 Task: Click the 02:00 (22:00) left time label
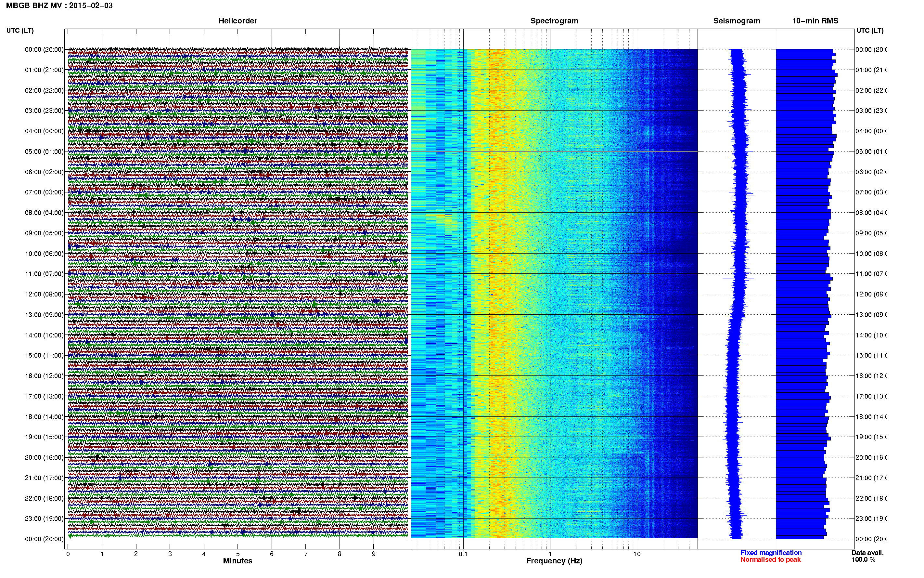point(44,90)
